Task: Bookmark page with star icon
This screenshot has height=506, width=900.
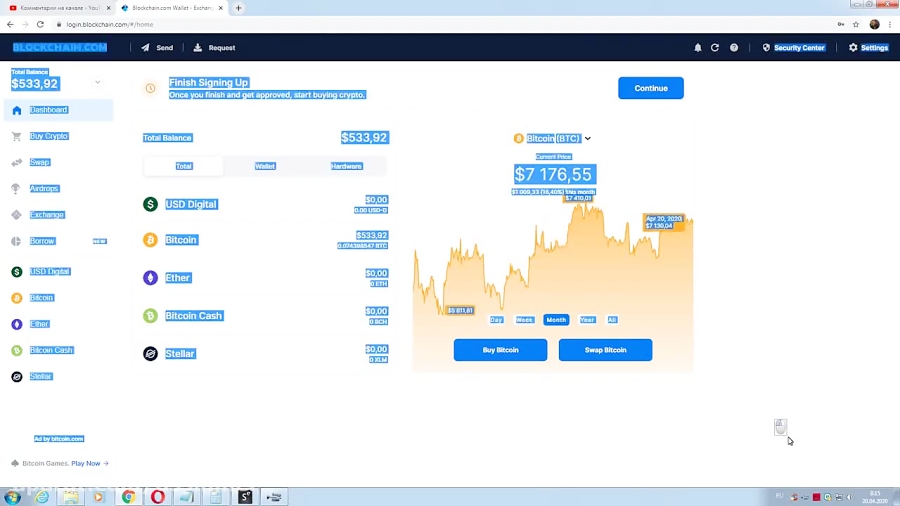Action: coord(856,24)
